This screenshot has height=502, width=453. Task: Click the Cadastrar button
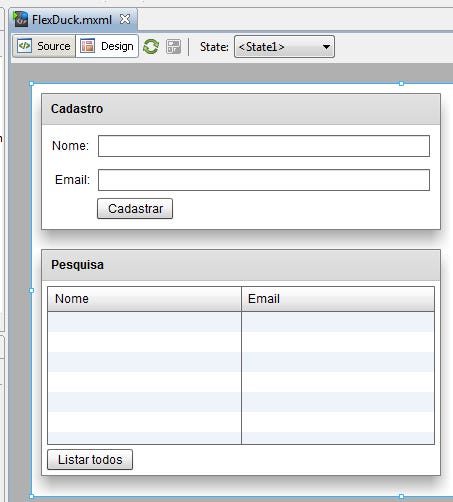(135, 209)
